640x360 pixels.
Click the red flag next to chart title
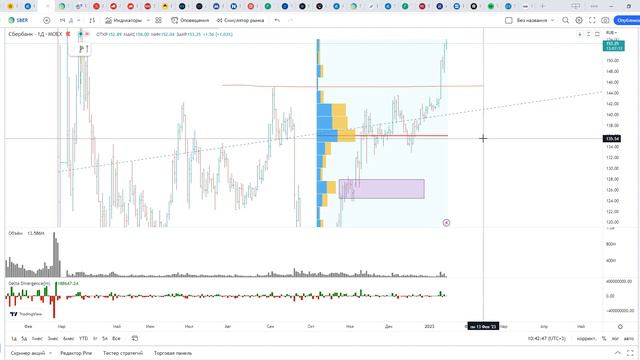click(x=68, y=34)
